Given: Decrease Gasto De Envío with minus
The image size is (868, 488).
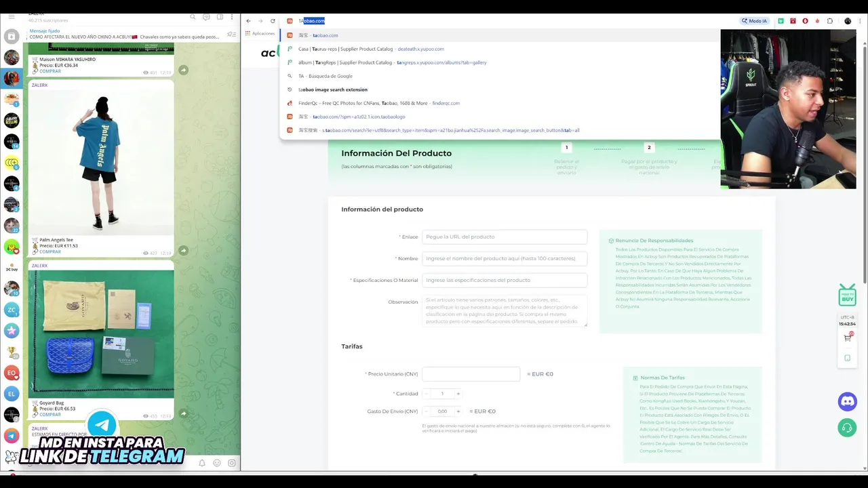Looking at the screenshot, I should [x=427, y=411].
